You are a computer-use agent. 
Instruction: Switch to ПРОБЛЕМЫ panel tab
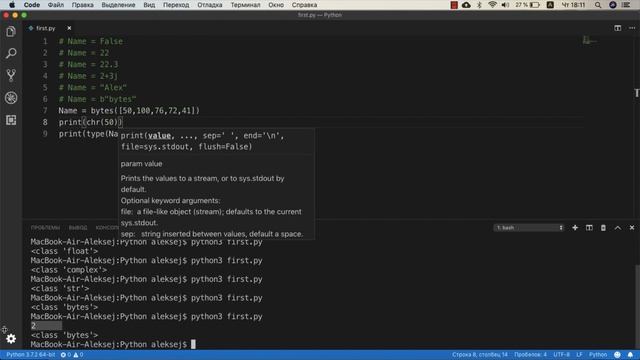pyautogui.click(x=45, y=227)
